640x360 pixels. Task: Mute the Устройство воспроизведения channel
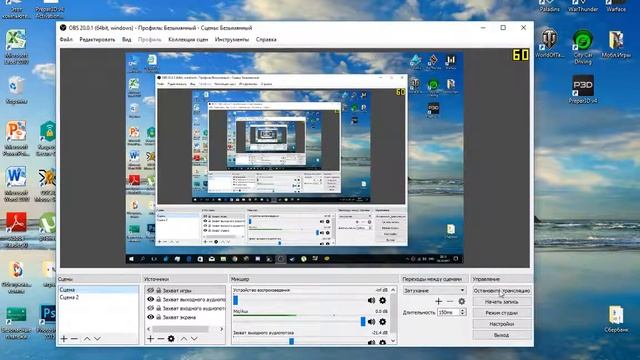(x=371, y=300)
